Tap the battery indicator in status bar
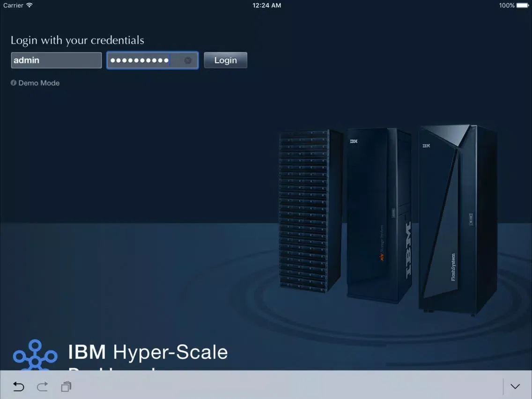This screenshot has width=532, height=399. 522,5
